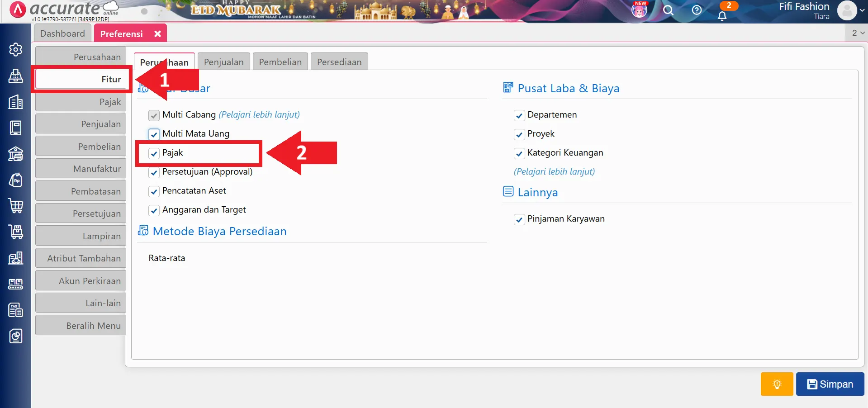The width and height of the screenshot is (868, 408).
Task: Switch to the Penjualan tab
Action: [223, 62]
